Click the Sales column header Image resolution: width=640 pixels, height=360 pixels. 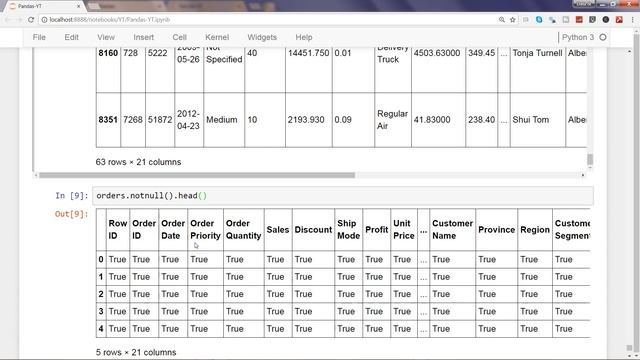(278, 229)
